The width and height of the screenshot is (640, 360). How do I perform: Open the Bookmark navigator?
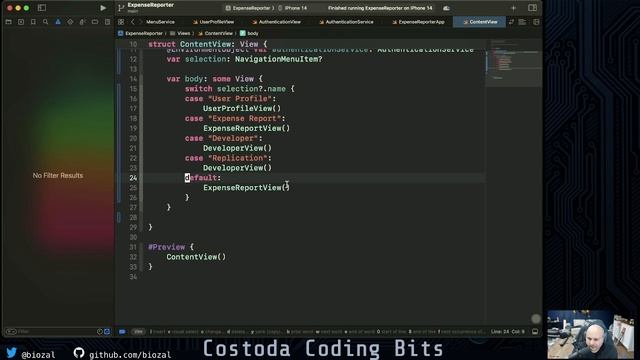point(33,22)
